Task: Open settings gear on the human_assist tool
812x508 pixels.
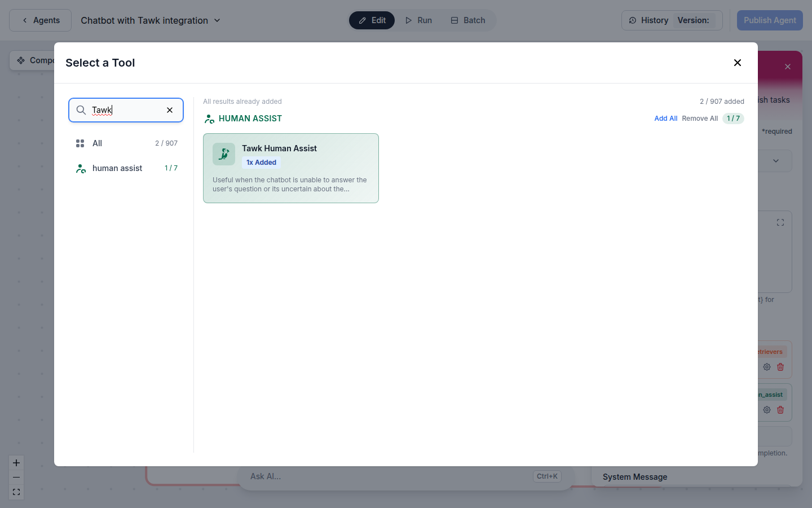Action: [x=766, y=410]
